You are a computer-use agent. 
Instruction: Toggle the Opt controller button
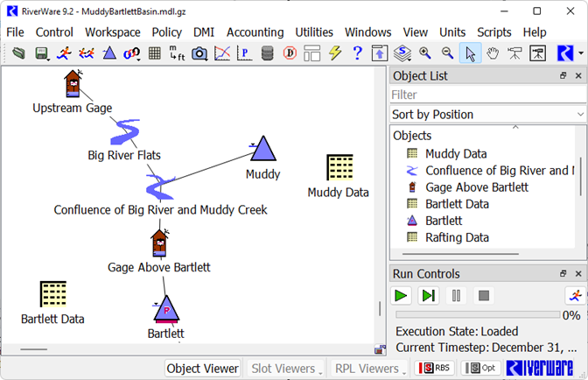[482, 369]
